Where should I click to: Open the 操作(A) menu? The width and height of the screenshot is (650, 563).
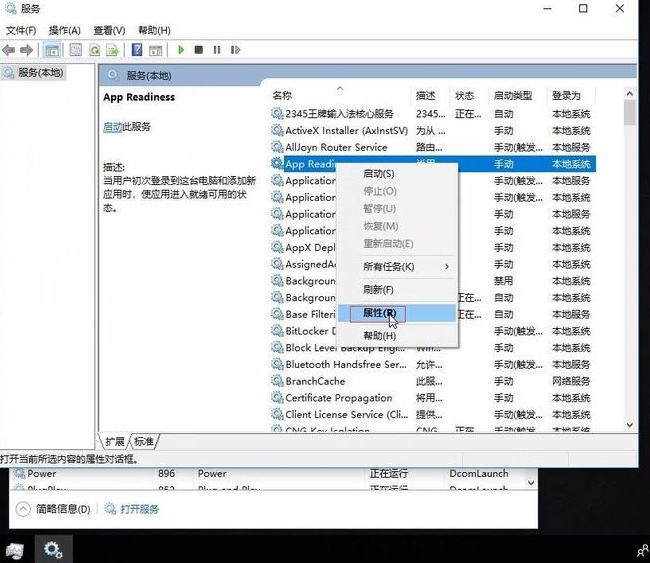pyautogui.click(x=65, y=31)
